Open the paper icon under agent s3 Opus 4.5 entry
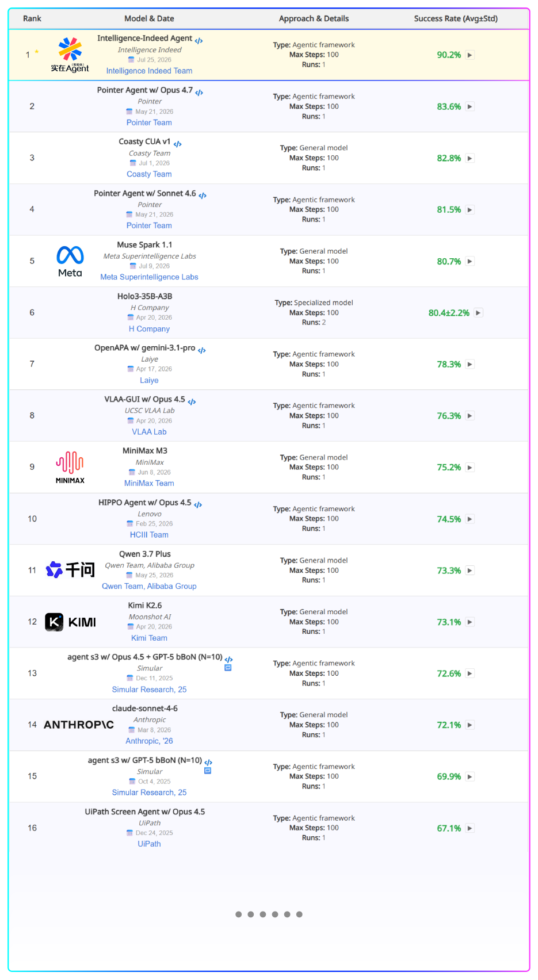This screenshot has height=980, width=538. click(228, 668)
